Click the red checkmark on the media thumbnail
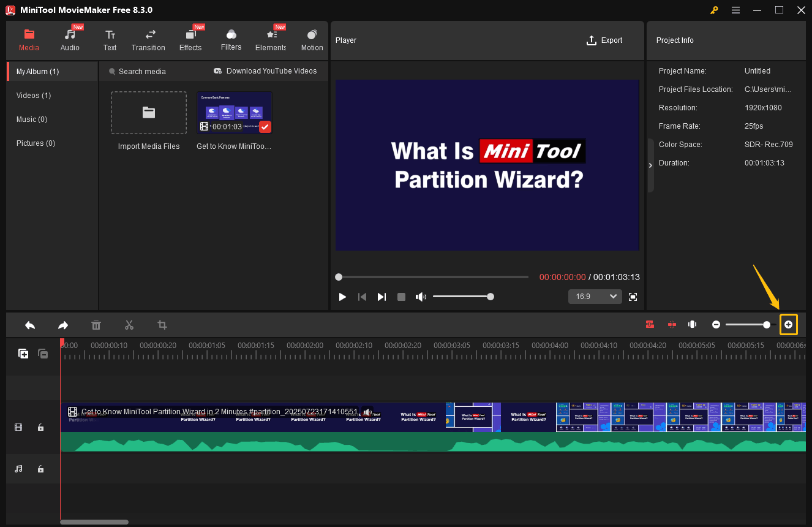Image resolution: width=812 pixels, height=527 pixels. click(x=265, y=127)
